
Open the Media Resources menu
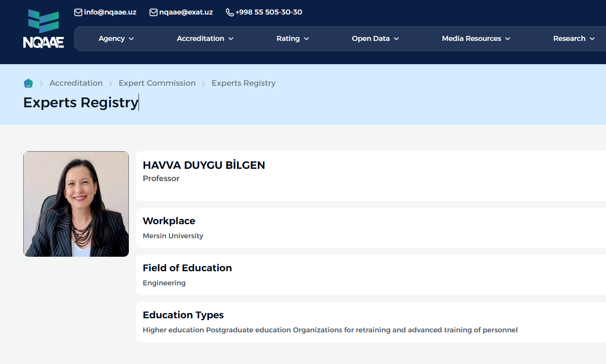476,39
